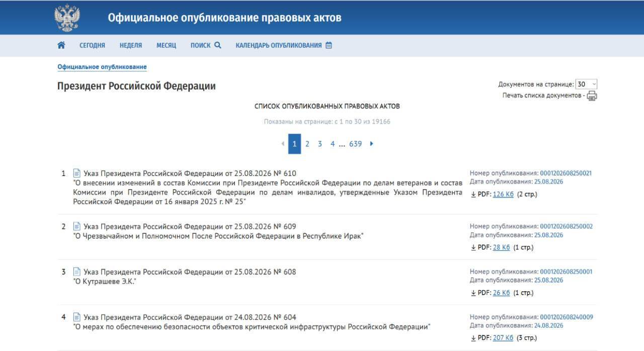Download the 126 Кб PDF

tap(503, 195)
